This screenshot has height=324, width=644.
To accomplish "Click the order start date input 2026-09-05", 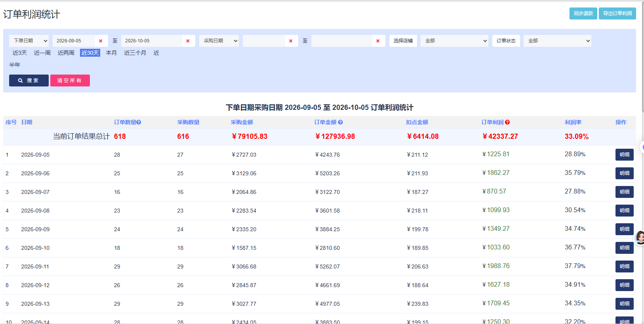I will [x=74, y=41].
